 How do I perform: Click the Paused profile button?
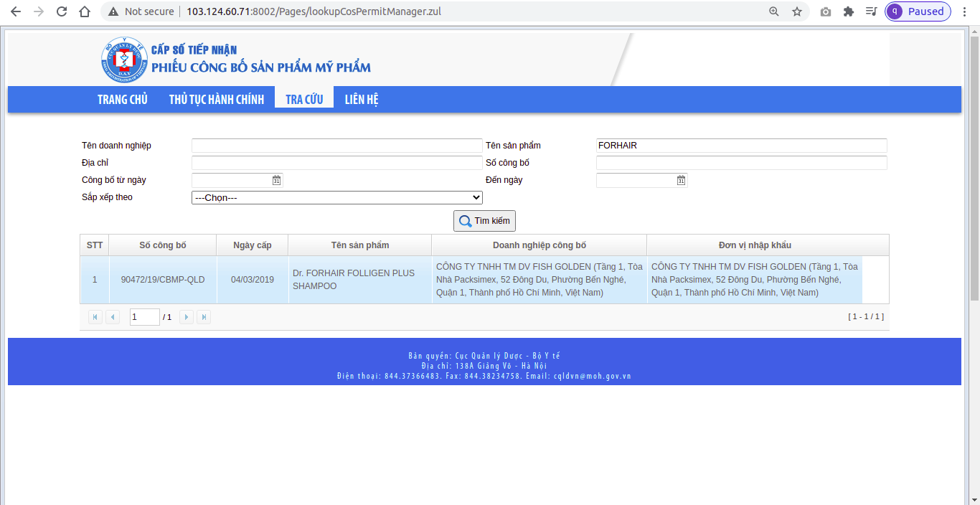(918, 11)
